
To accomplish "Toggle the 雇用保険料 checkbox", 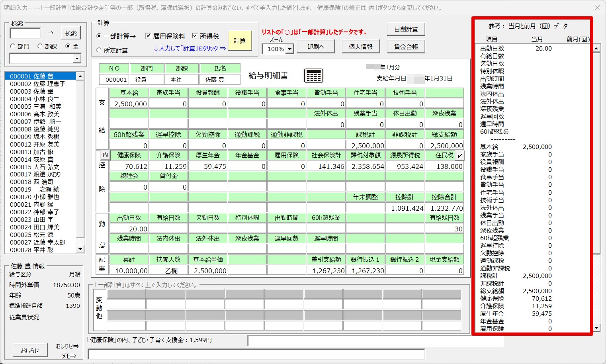I will coord(148,36).
